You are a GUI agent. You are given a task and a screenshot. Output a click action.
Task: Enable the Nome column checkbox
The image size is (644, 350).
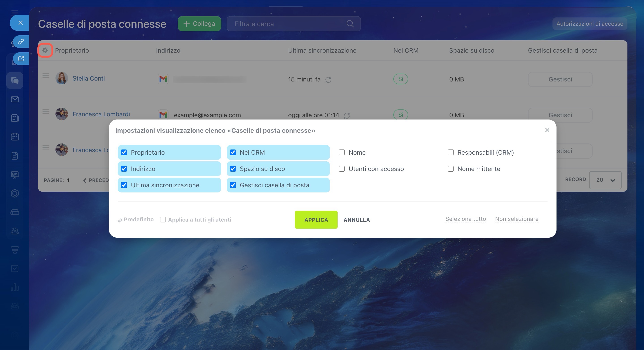341,152
